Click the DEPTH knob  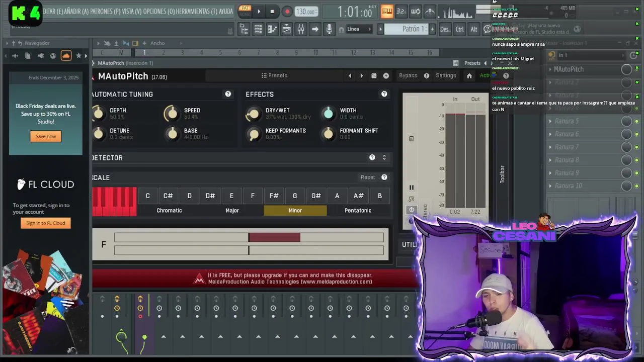98,114
